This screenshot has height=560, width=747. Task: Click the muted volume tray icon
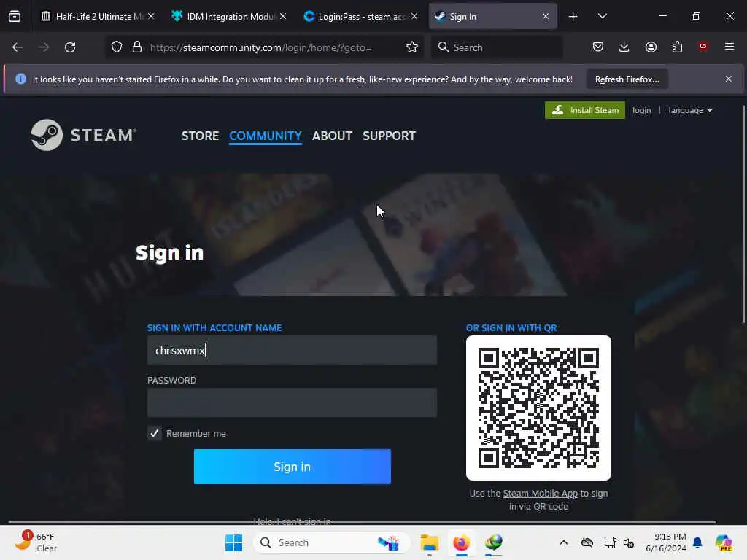(629, 542)
